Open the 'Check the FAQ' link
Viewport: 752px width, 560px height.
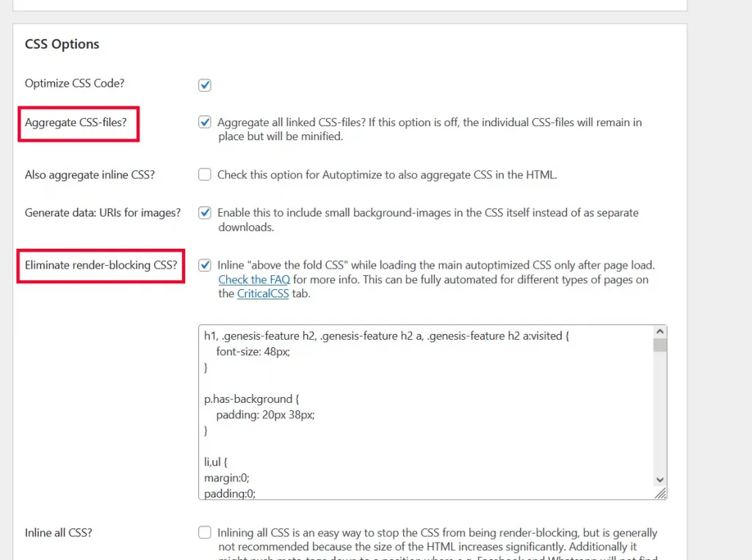pyautogui.click(x=254, y=280)
